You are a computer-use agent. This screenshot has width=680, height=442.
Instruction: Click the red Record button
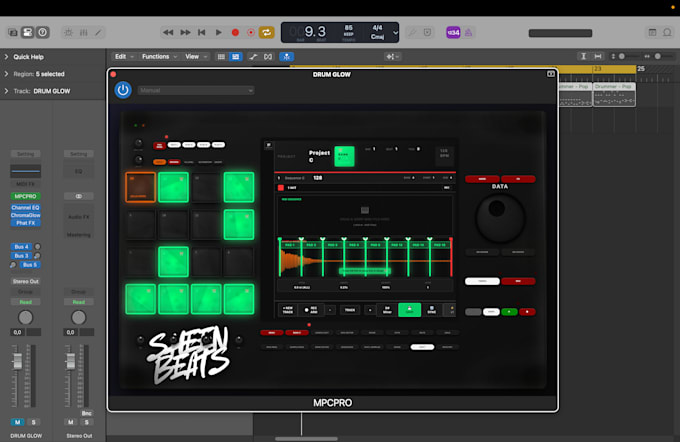click(235, 33)
